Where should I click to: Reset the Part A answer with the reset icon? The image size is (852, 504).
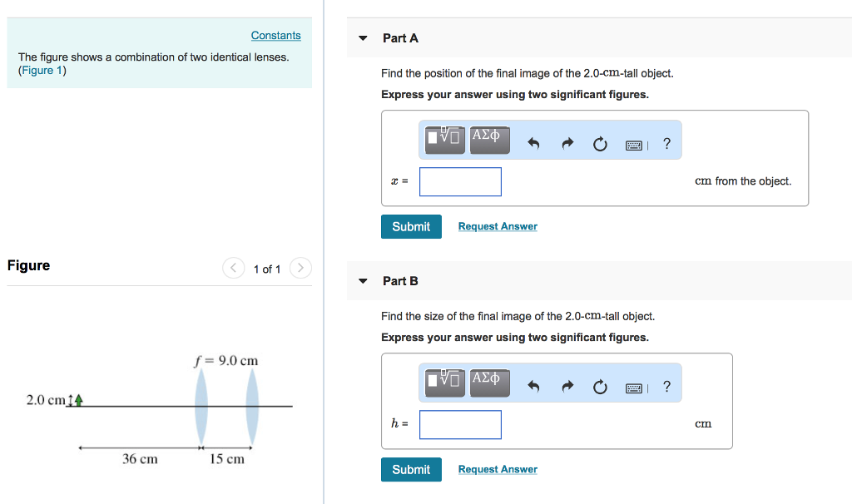click(x=600, y=143)
